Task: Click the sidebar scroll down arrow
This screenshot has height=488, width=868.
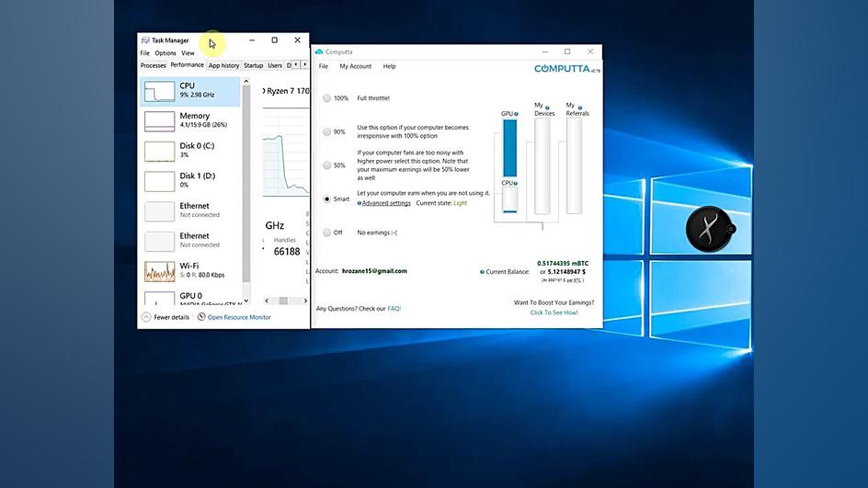Action: click(246, 301)
